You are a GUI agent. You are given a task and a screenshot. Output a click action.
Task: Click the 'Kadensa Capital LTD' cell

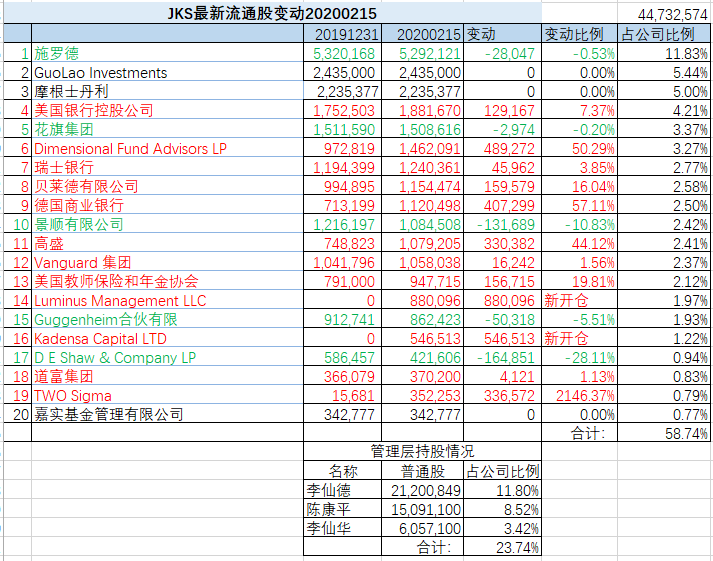coord(167,338)
